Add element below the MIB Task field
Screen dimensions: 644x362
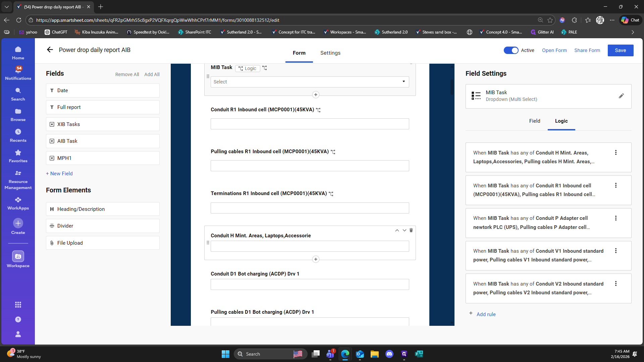point(316,95)
